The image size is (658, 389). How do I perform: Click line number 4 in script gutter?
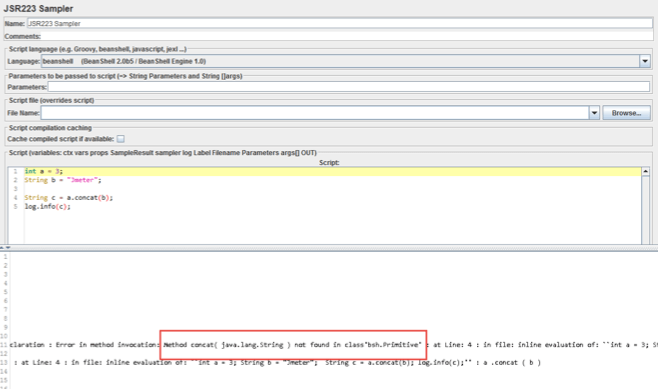click(x=16, y=198)
